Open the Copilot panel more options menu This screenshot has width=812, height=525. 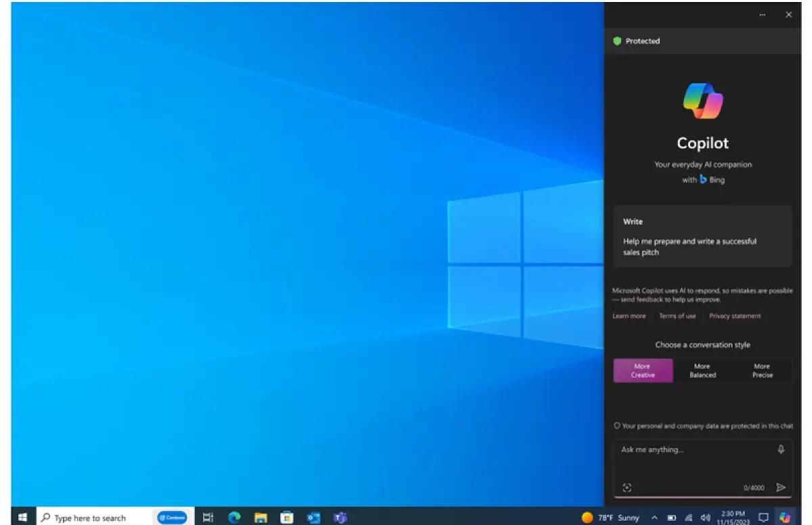[763, 15]
